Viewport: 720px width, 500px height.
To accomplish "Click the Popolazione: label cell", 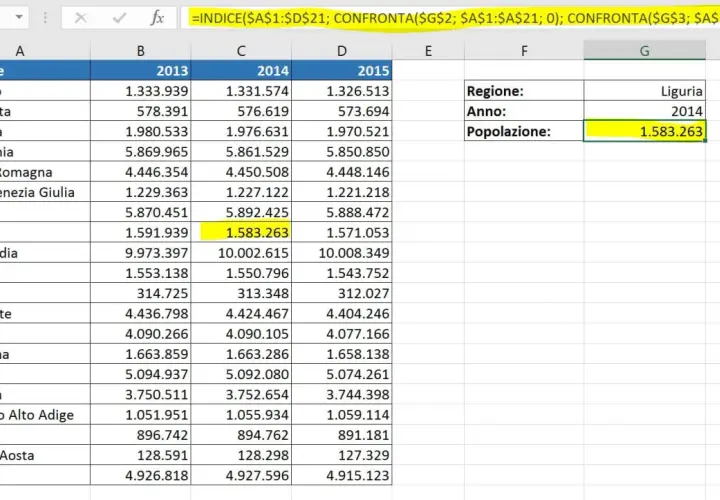I will [x=524, y=131].
